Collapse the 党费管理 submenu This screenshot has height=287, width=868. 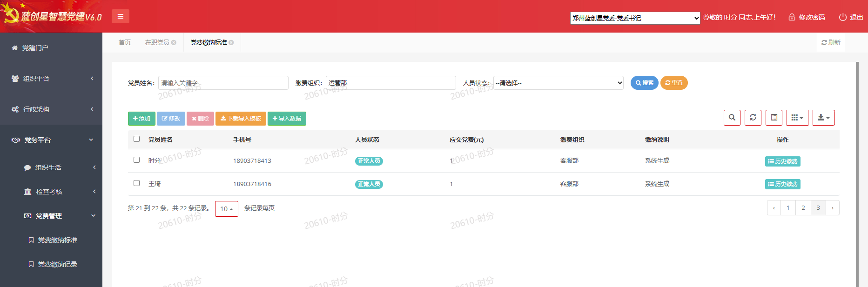coord(51,216)
